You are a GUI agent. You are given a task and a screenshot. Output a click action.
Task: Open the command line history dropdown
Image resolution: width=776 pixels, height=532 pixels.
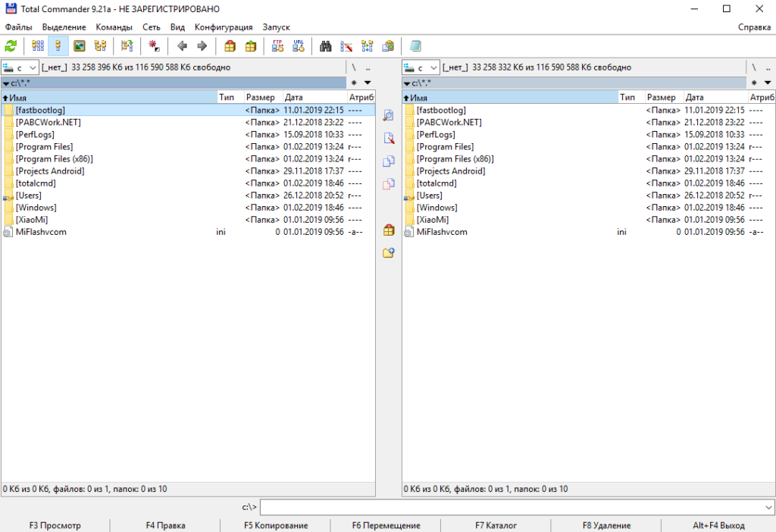click(x=768, y=507)
